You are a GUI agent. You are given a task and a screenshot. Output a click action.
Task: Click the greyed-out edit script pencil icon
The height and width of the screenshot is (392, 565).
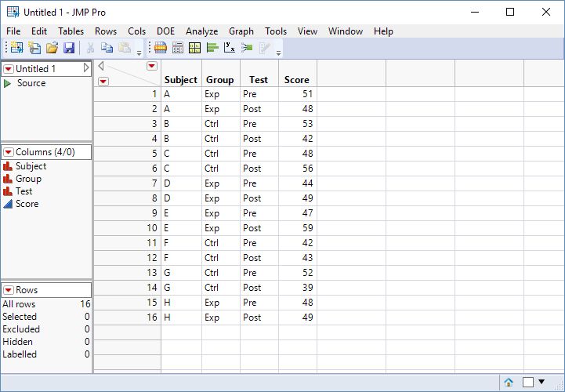[x=265, y=48]
